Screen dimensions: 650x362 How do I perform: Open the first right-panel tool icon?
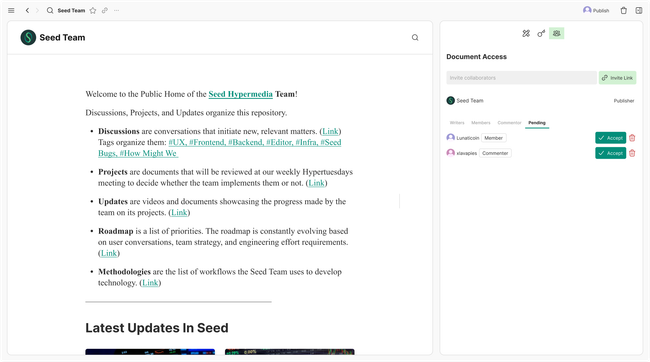(x=526, y=33)
